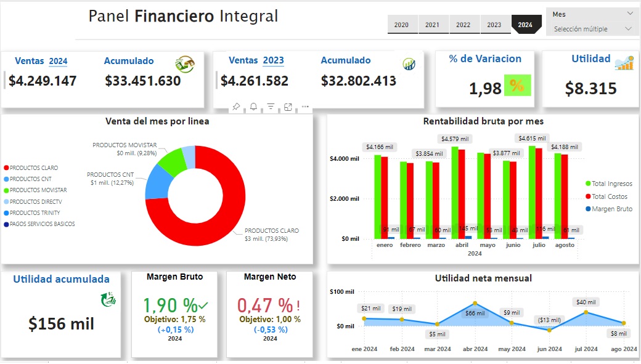This screenshot has height=364, width=641.
Task: Expand visual with the focus mode icon
Action: [288, 107]
